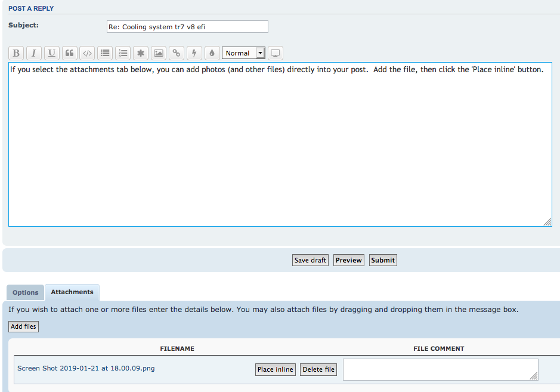Open the font colour droplet picker
Viewport: 560px width, 392px height.
pyautogui.click(x=212, y=53)
